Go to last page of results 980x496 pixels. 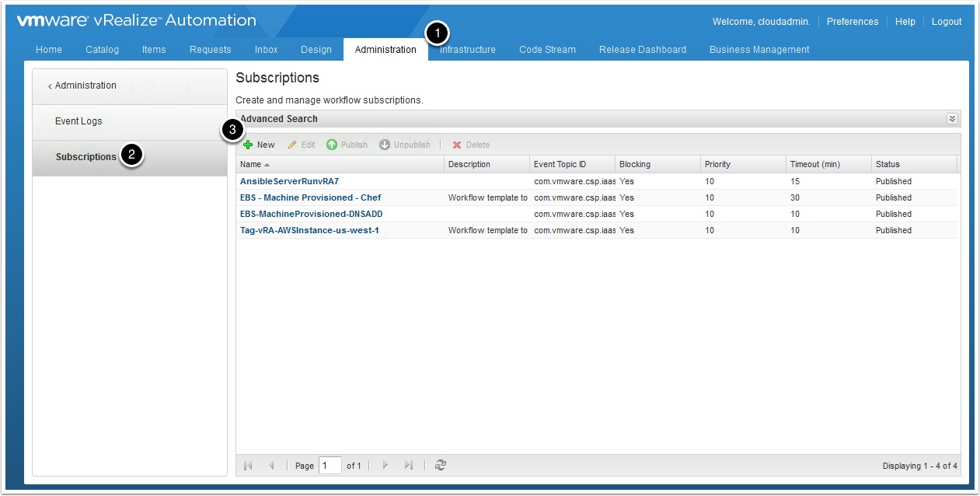409,466
